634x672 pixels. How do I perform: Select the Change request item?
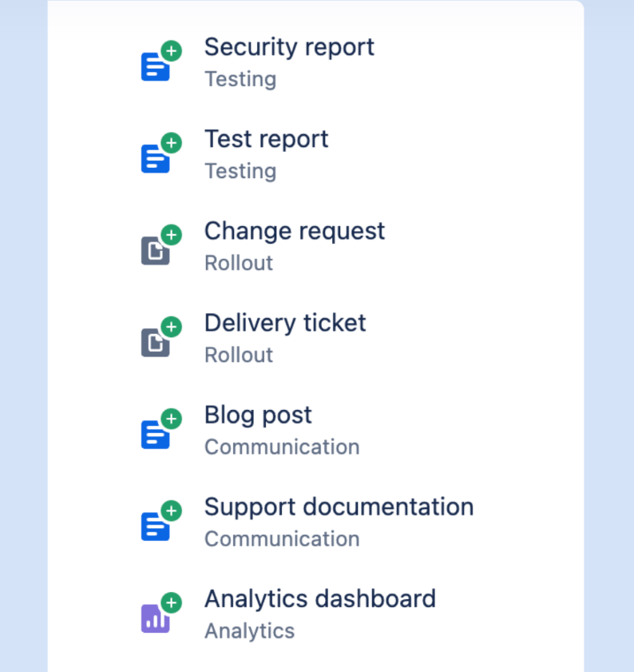294,231
